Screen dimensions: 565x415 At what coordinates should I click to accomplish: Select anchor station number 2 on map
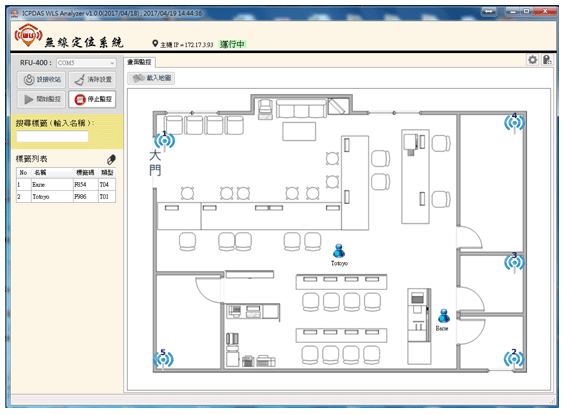[514, 358]
